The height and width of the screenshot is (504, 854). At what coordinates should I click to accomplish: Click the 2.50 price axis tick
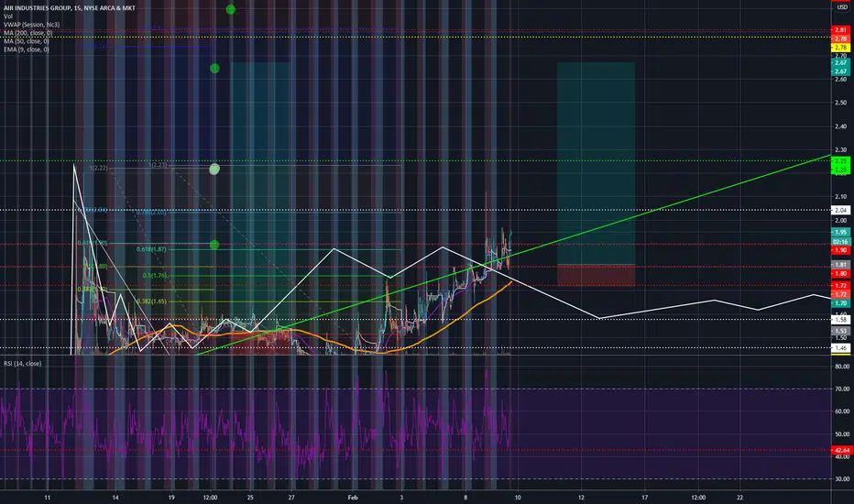tap(841, 103)
